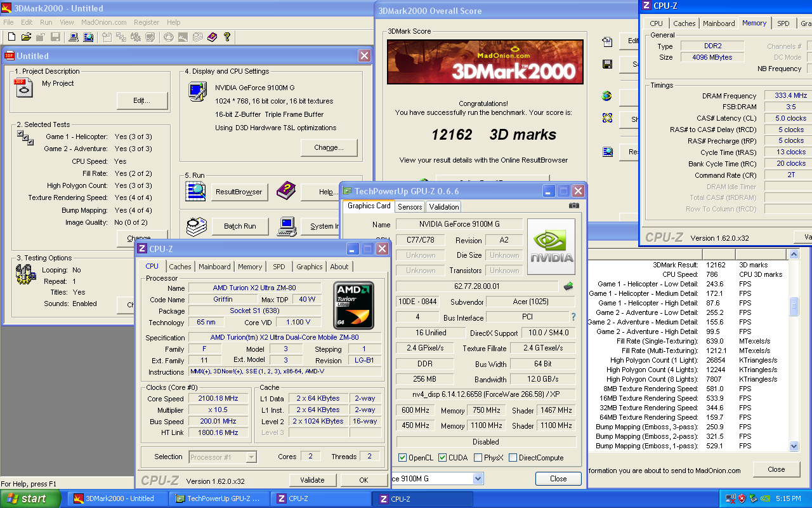Click the Testing Options icon

25,274
